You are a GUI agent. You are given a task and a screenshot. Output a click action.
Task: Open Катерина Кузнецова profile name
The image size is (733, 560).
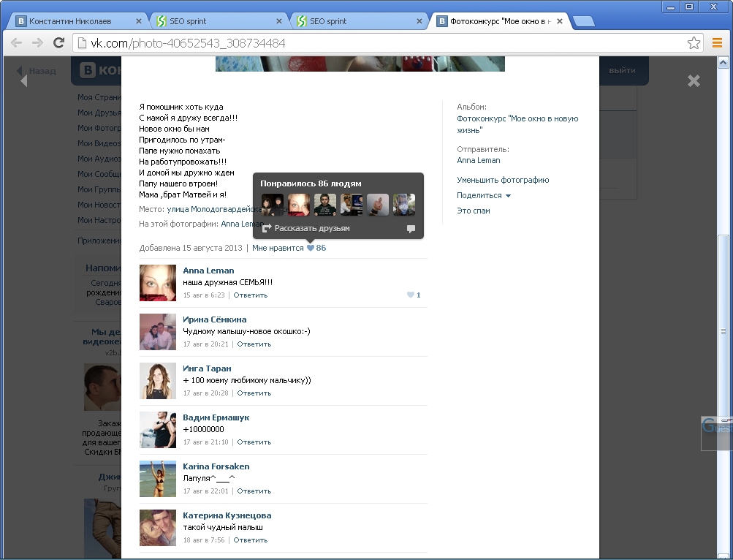[x=227, y=515]
